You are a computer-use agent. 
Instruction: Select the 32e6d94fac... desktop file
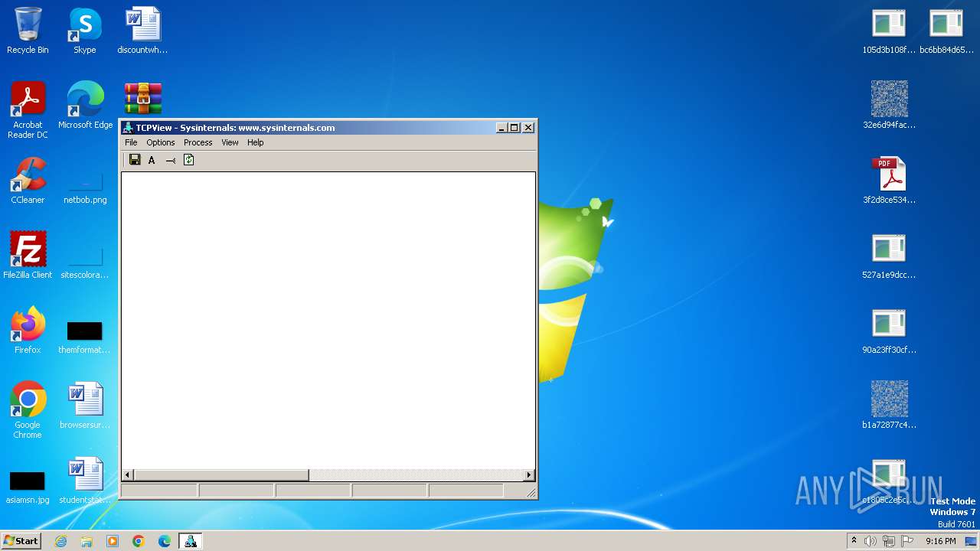(889, 105)
